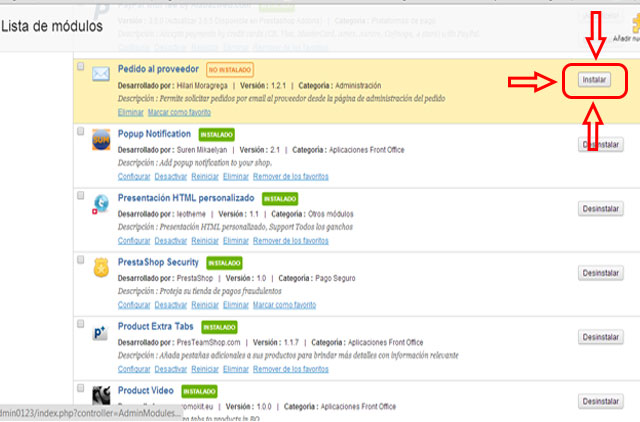Deactivate Presentación HTML personalizado module

(x=171, y=240)
